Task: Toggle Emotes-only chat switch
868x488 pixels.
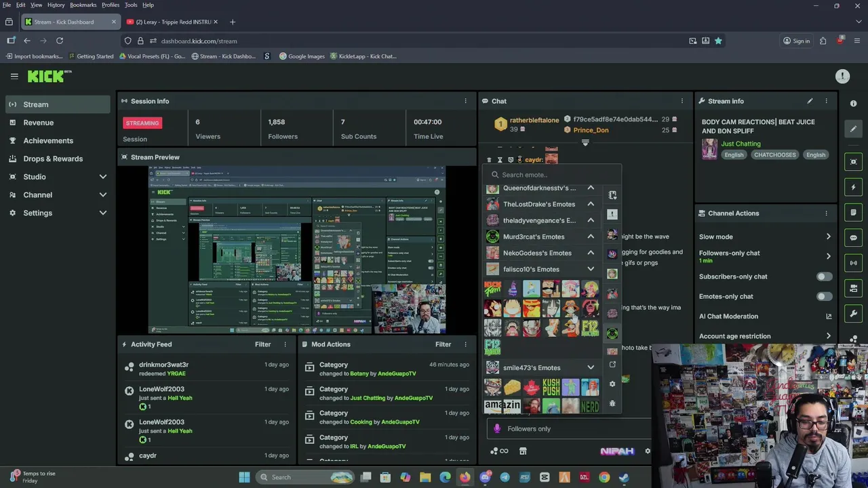Action: point(823,296)
